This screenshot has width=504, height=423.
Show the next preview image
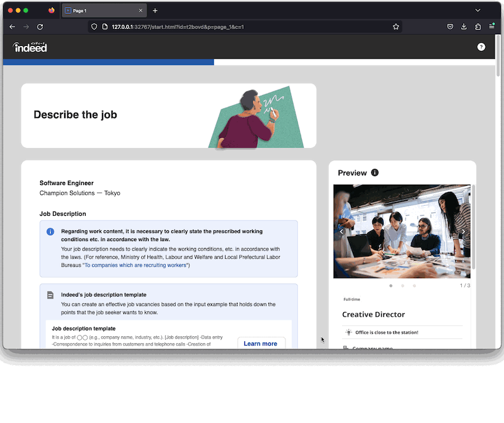tap(463, 231)
